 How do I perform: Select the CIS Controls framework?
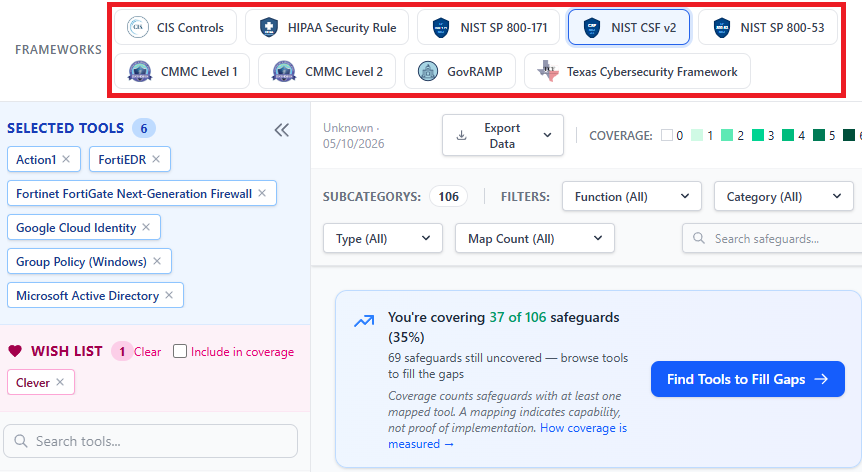point(175,27)
